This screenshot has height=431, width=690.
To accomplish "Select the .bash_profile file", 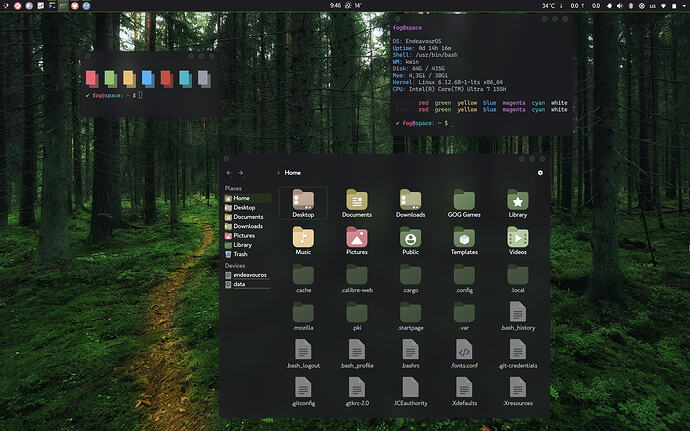I will point(357,354).
